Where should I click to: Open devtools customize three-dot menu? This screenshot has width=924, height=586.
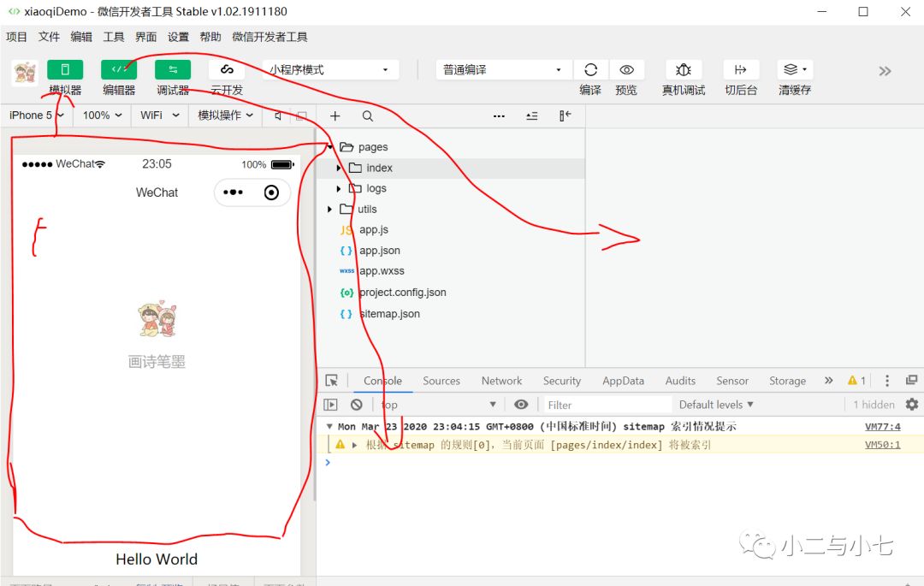click(x=887, y=381)
